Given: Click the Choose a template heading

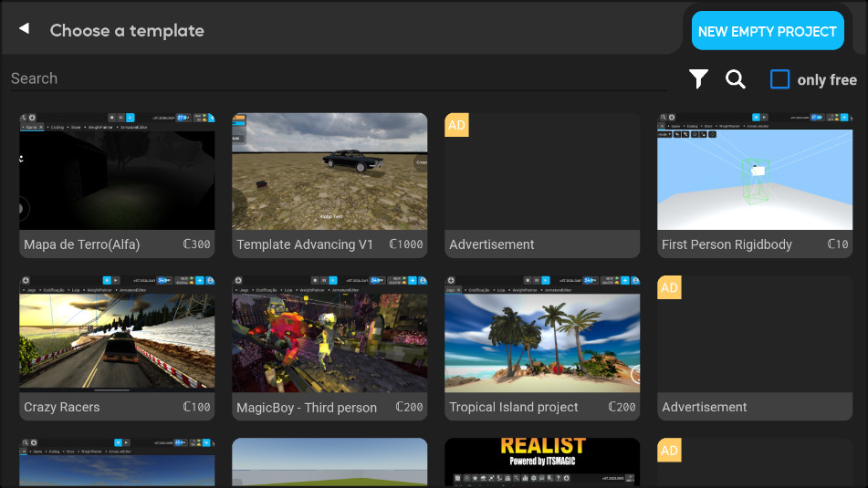Looking at the screenshot, I should pyautogui.click(x=127, y=30).
